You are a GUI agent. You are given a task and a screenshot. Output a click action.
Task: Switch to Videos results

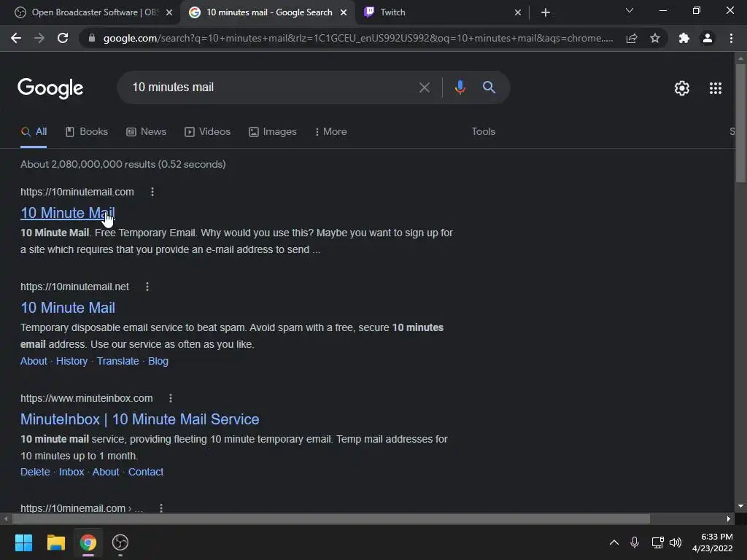(207, 132)
